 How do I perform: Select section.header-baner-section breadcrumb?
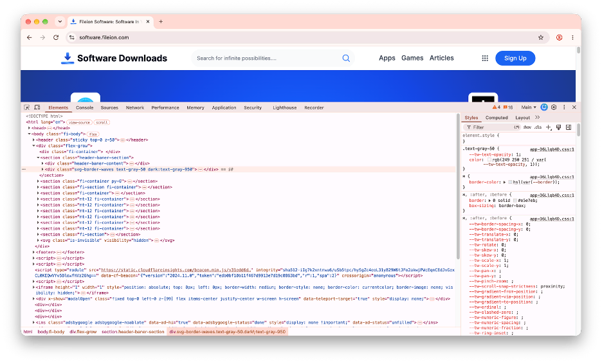pos(133,332)
